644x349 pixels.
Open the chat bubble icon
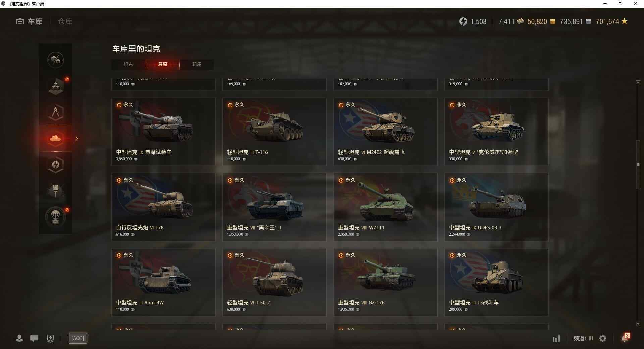[34, 338]
